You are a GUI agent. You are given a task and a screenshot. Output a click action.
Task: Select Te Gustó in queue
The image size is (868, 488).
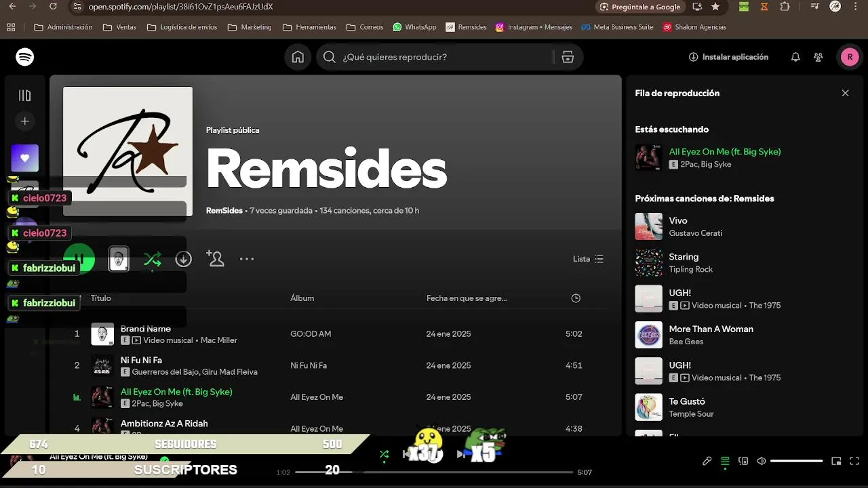pos(687,401)
